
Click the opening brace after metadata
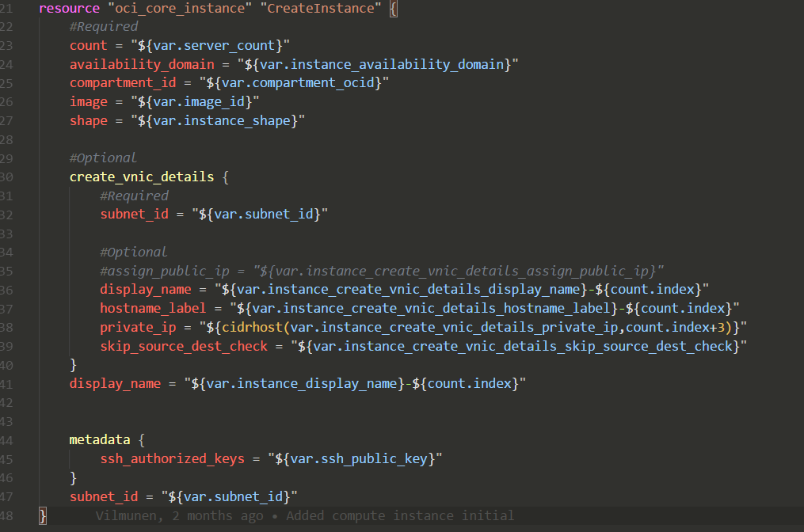click(x=142, y=439)
